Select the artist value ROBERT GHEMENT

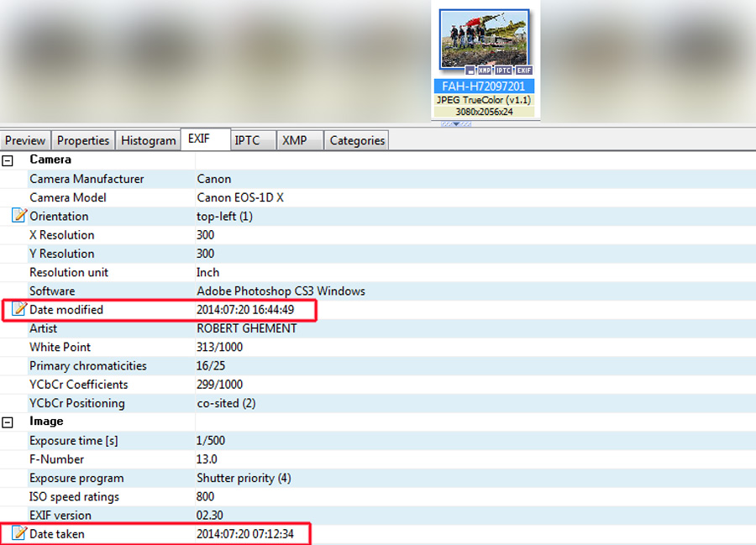(x=247, y=328)
